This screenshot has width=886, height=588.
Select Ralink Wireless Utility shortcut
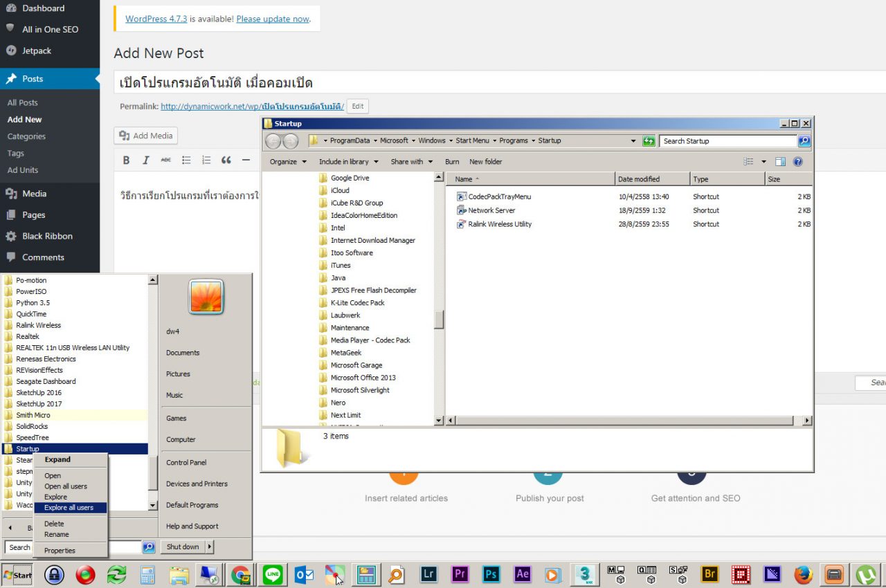(494, 224)
